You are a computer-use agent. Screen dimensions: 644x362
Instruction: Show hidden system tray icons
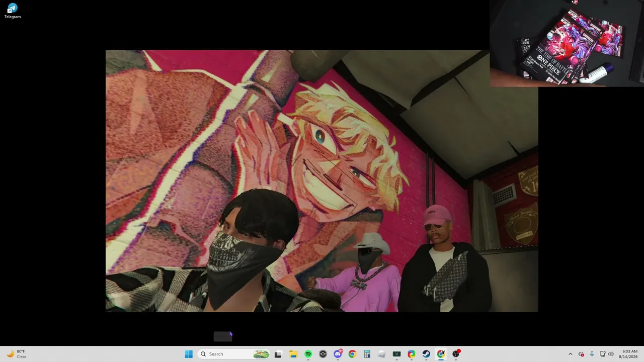click(x=570, y=354)
